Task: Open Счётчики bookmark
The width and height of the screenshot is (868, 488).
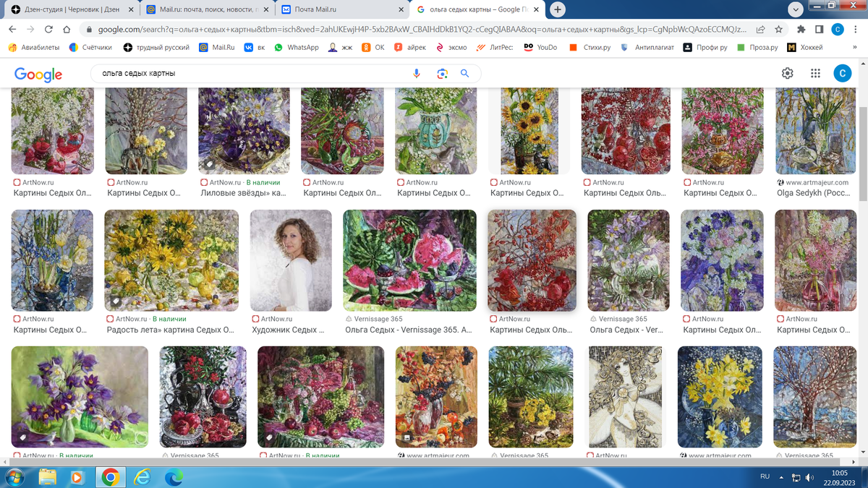Action: [91, 47]
